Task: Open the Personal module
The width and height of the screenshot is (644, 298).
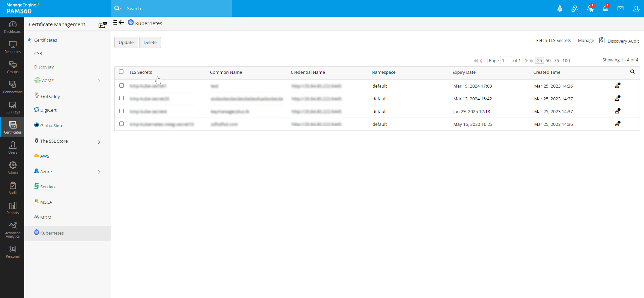Action: click(12, 252)
